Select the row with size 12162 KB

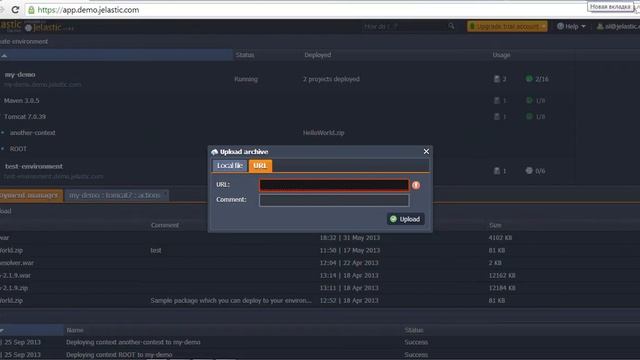(x=320, y=276)
